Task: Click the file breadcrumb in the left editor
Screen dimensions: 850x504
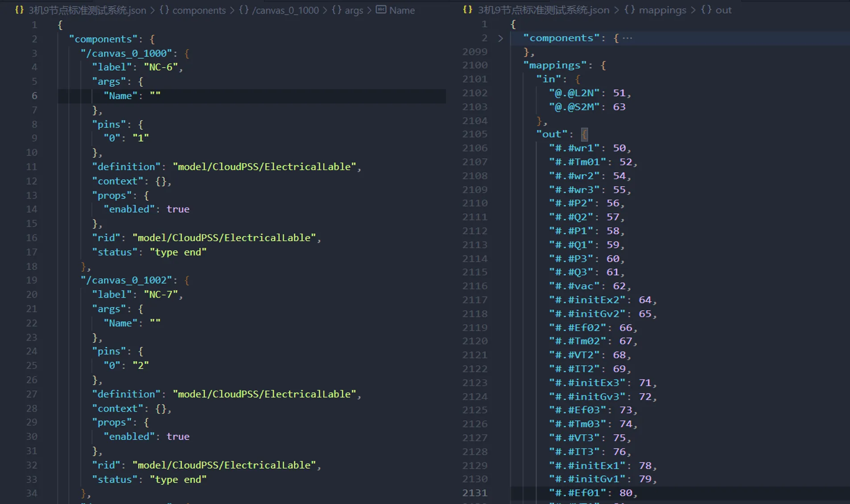Action: (87, 10)
